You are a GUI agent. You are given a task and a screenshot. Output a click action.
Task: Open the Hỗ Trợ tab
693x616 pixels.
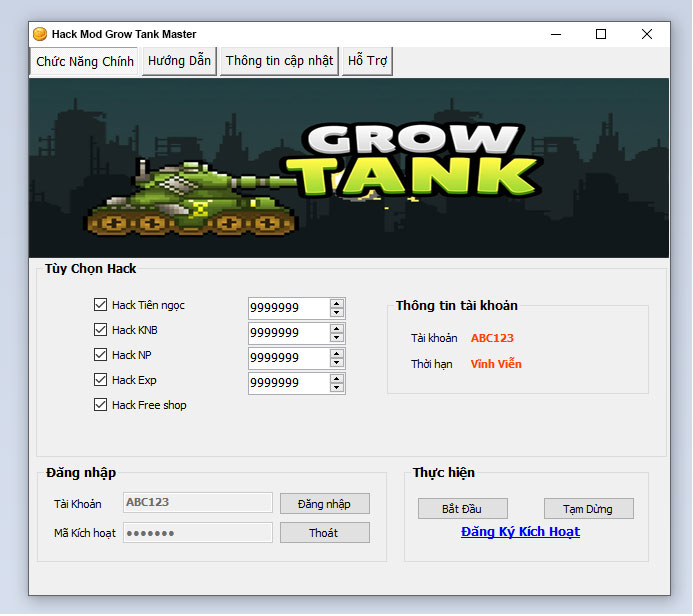[367, 61]
